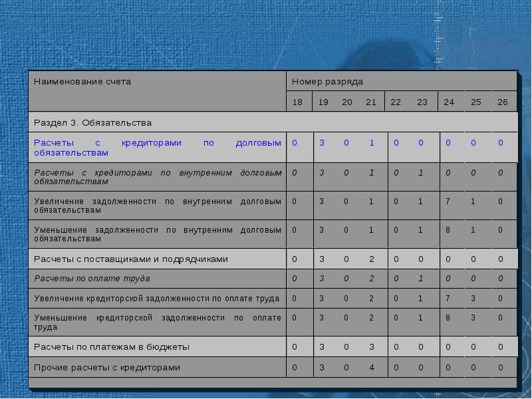Select the header cell numbered 20
The height and width of the screenshot is (399, 532).
click(346, 102)
